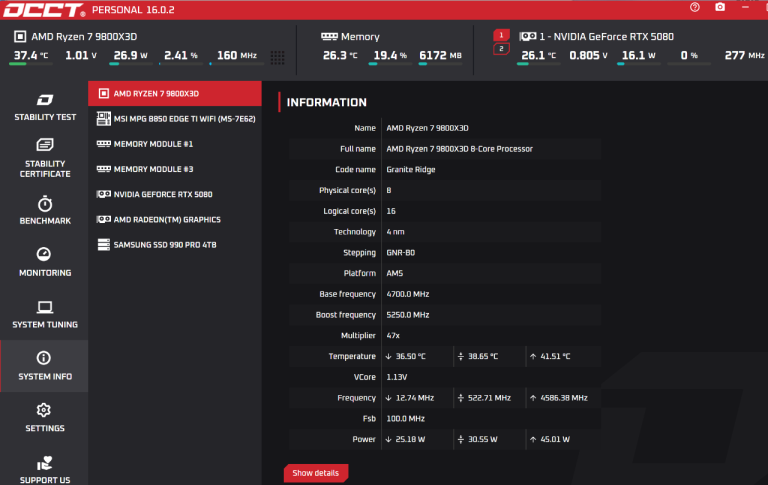
Task: Go to the Benchmark section
Action: pos(44,210)
